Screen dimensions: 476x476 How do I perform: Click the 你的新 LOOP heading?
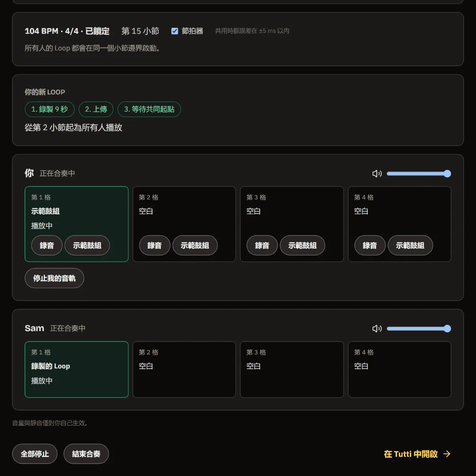[45, 92]
